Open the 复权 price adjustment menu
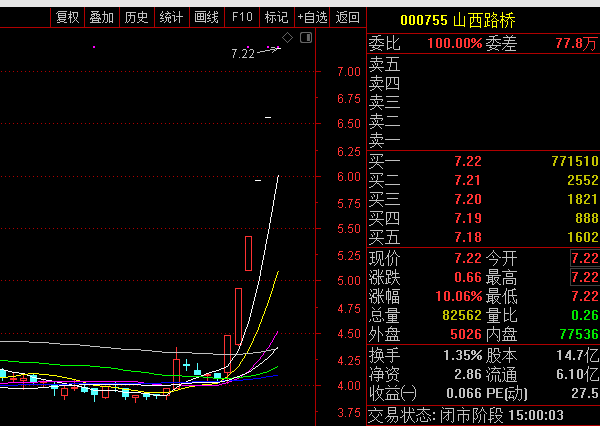600x426 pixels. 68,17
